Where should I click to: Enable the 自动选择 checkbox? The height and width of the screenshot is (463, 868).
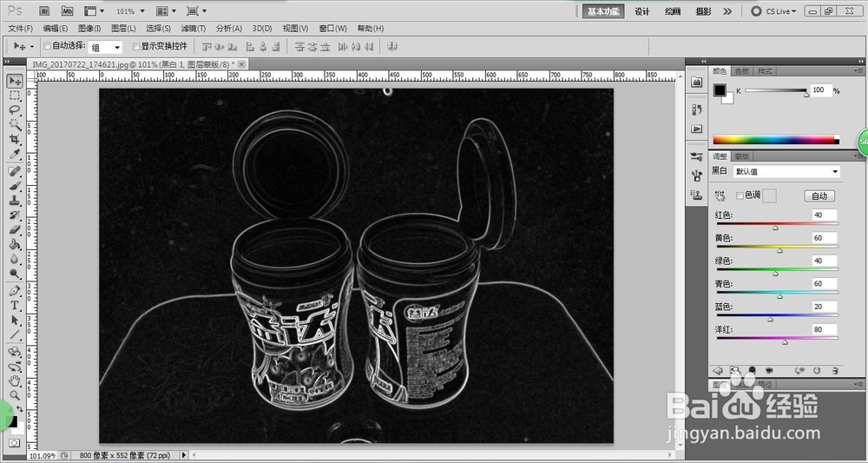pos(47,46)
